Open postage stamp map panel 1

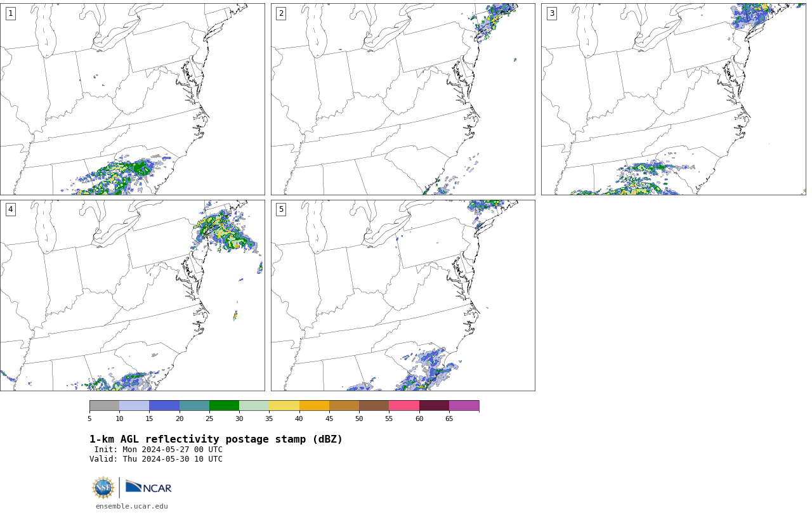(132, 99)
